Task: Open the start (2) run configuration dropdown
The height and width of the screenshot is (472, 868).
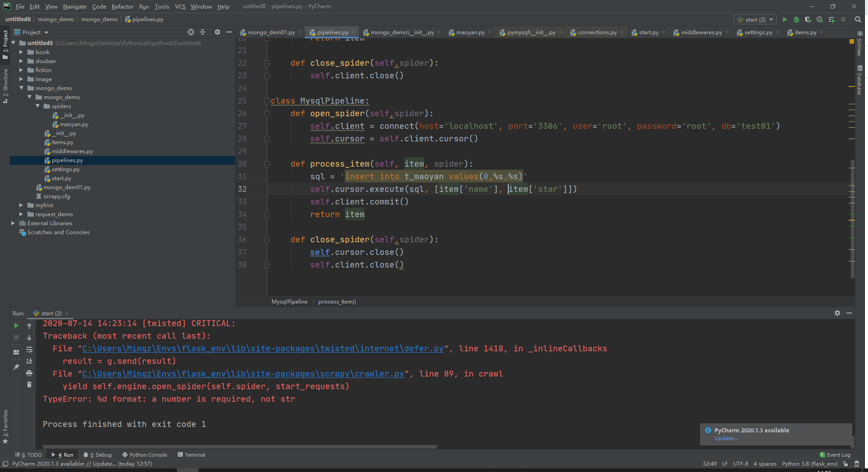Action: tap(755, 19)
